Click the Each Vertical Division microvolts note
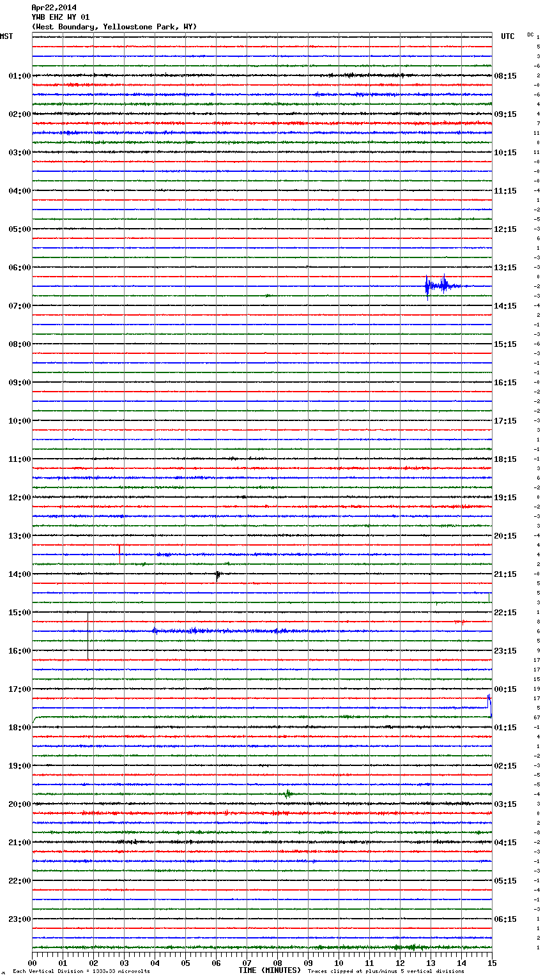 pyautogui.click(x=81, y=972)
